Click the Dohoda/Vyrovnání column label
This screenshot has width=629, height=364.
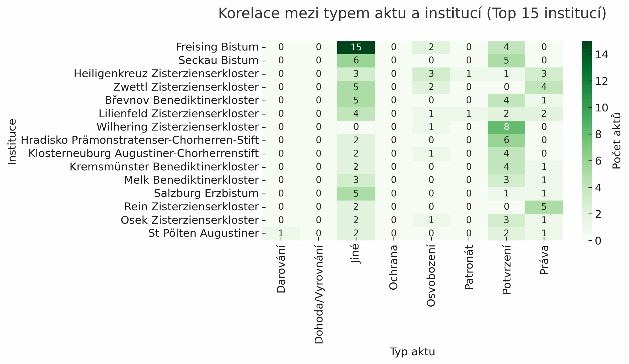click(x=319, y=295)
